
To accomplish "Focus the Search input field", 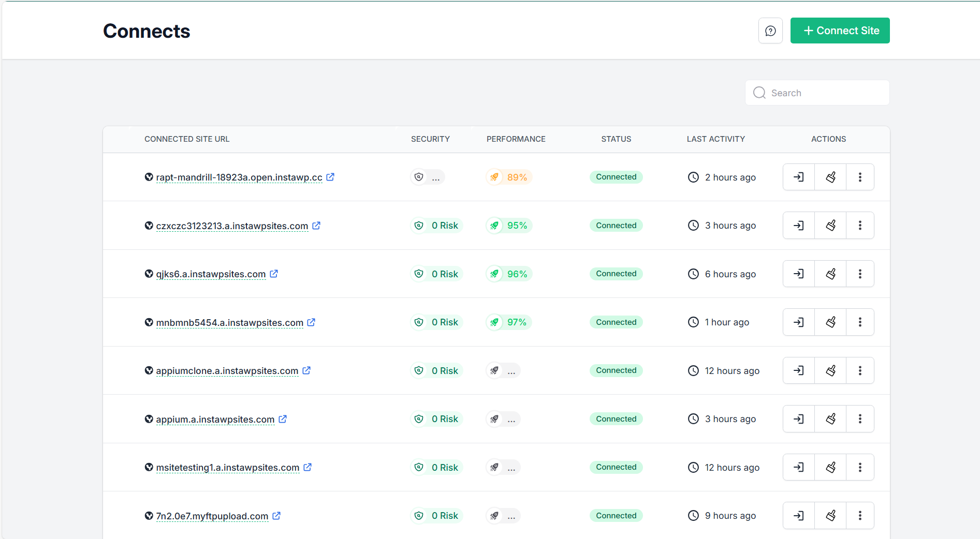I will (x=817, y=93).
